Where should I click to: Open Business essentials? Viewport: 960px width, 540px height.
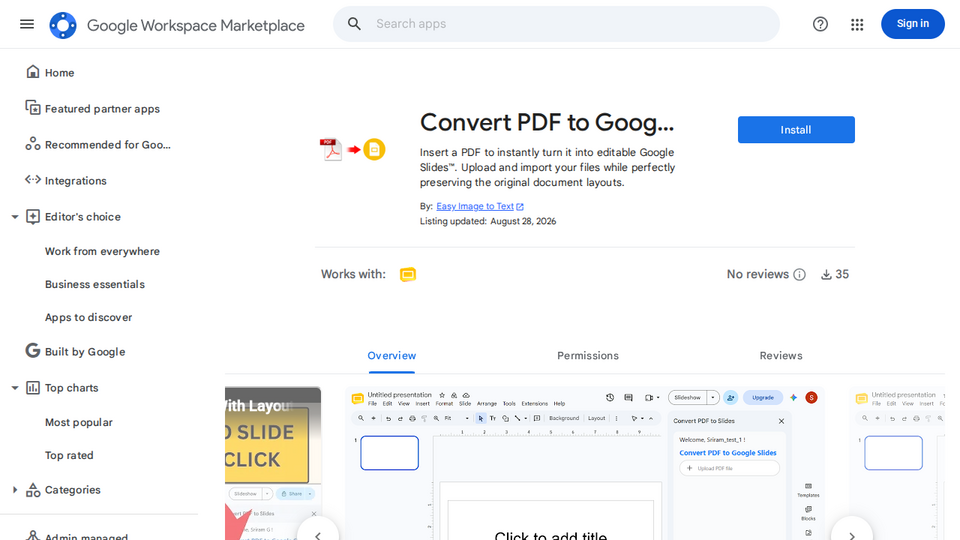point(95,285)
